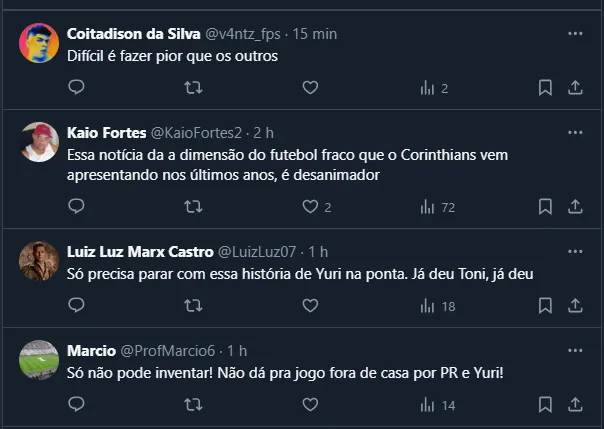Reply to Luiz Luz Marx Castro's tweet

pos(76,306)
